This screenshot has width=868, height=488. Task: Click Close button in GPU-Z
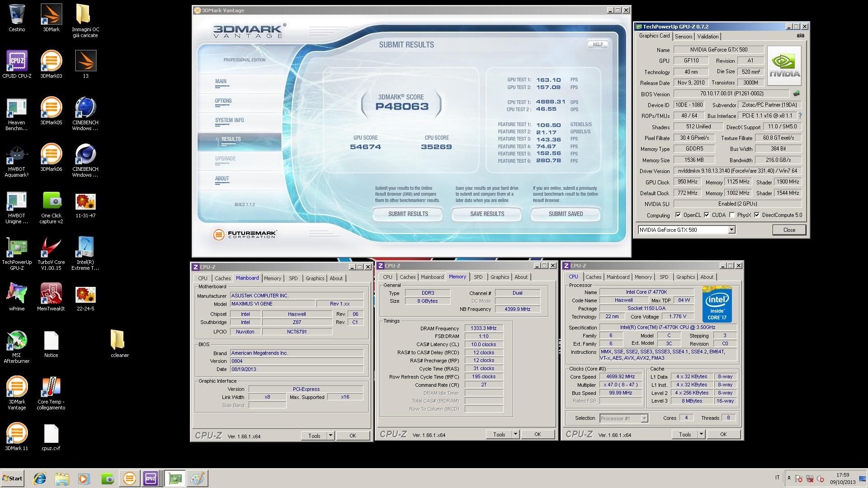[789, 230]
